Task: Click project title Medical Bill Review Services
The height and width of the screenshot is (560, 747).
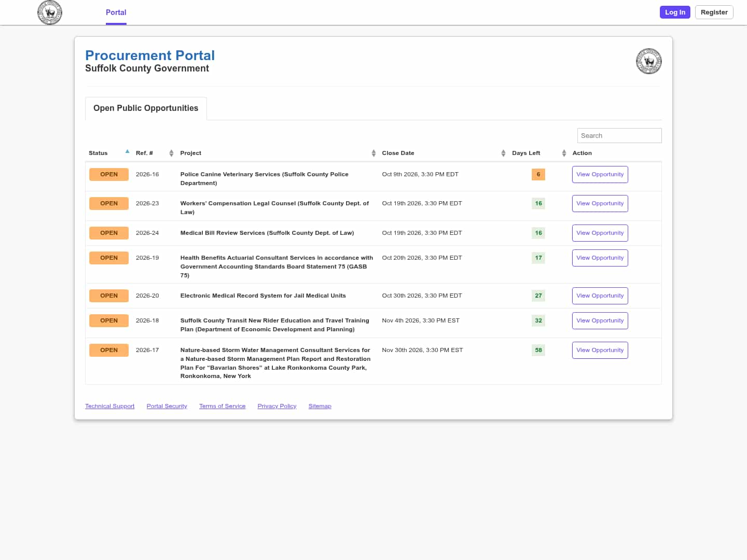Action: tap(267, 233)
